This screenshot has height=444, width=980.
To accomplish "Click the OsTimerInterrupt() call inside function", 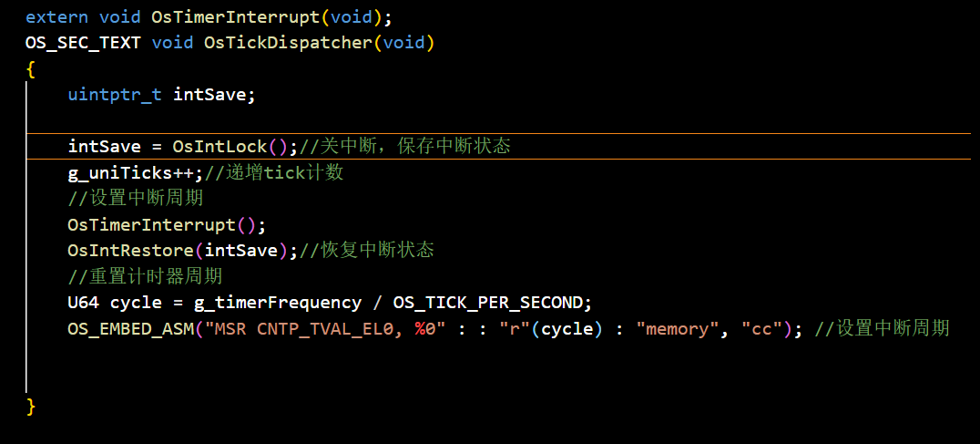I will point(162,224).
